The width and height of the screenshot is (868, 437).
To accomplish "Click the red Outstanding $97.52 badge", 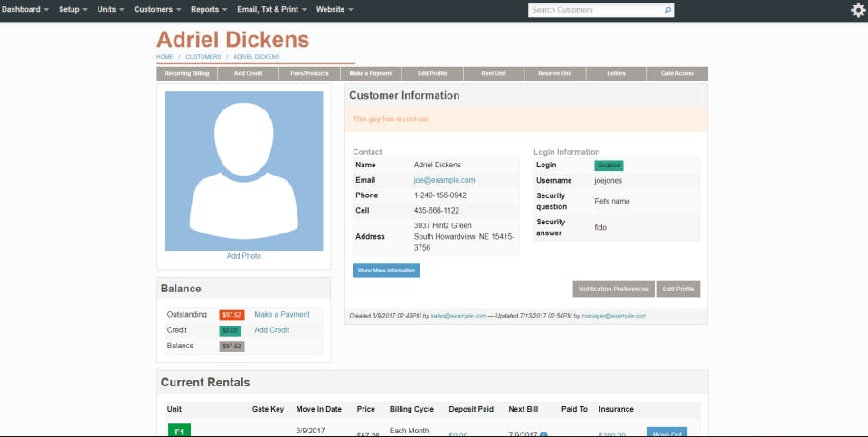I will click(231, 315).
